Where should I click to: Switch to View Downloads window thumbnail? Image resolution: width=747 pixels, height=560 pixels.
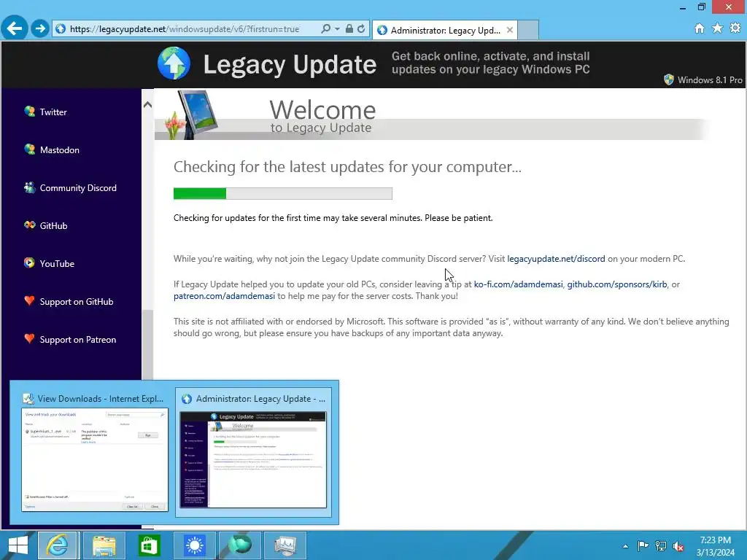[x=95, y=452]
